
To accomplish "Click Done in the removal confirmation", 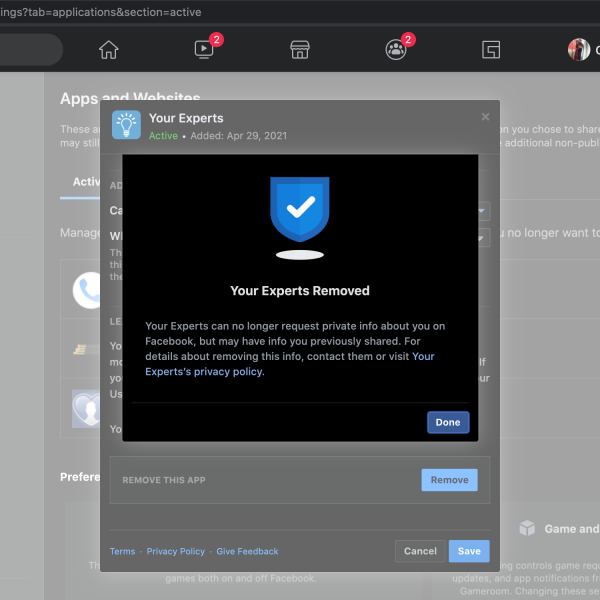I will point(448,422).
